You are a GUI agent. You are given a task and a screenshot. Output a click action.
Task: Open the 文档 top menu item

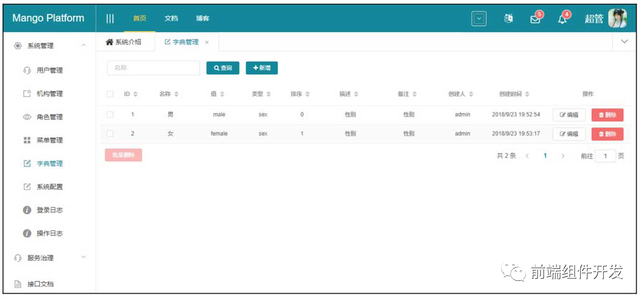(x=171, y=19)
